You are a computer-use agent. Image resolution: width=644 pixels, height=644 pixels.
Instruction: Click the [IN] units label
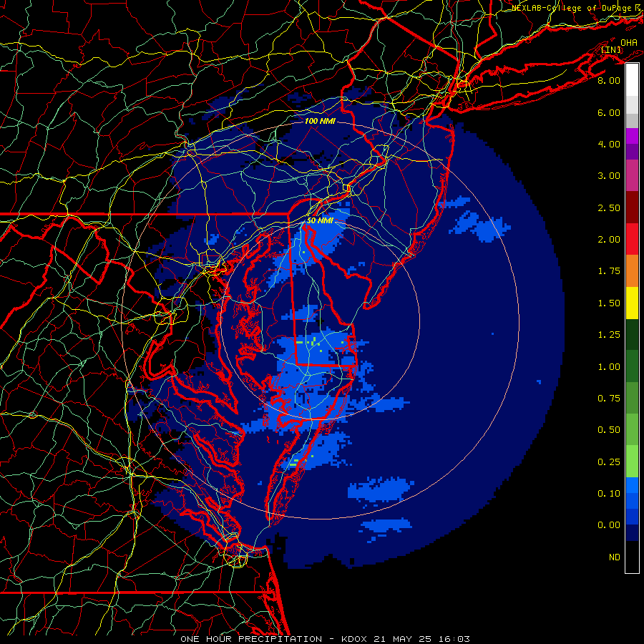point(611,49)
